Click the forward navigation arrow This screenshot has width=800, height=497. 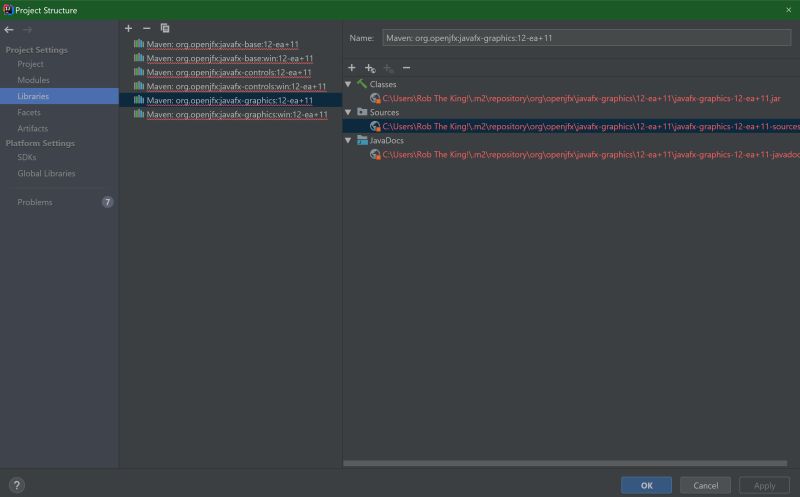pyautogui.click(x=28, y=30)
